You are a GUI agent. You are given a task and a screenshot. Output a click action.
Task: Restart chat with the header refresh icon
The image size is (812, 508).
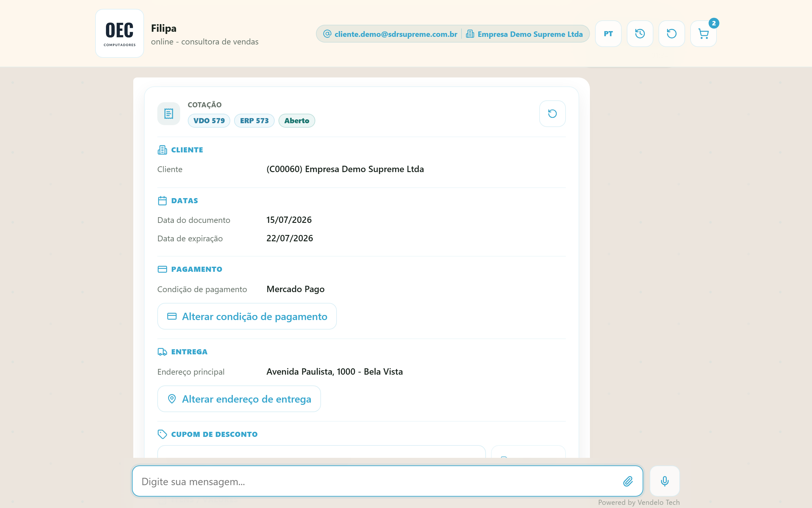[671, 34]
